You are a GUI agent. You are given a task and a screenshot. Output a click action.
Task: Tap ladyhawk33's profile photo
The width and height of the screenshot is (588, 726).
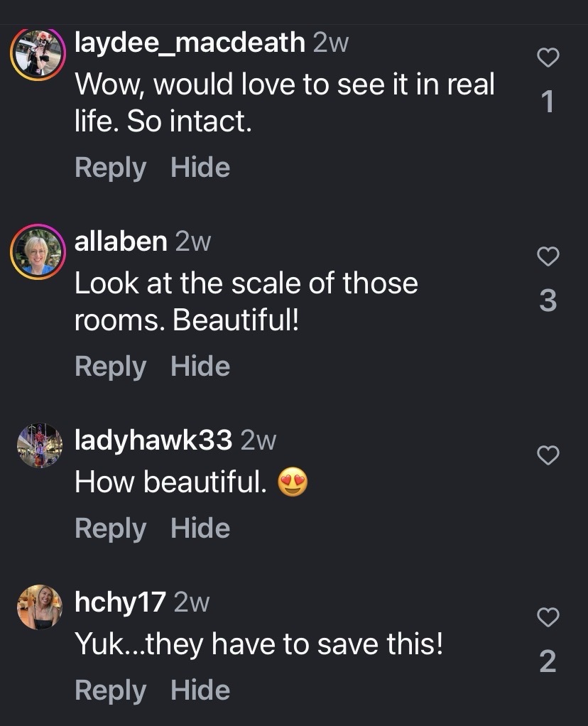[x=39, y=445]
